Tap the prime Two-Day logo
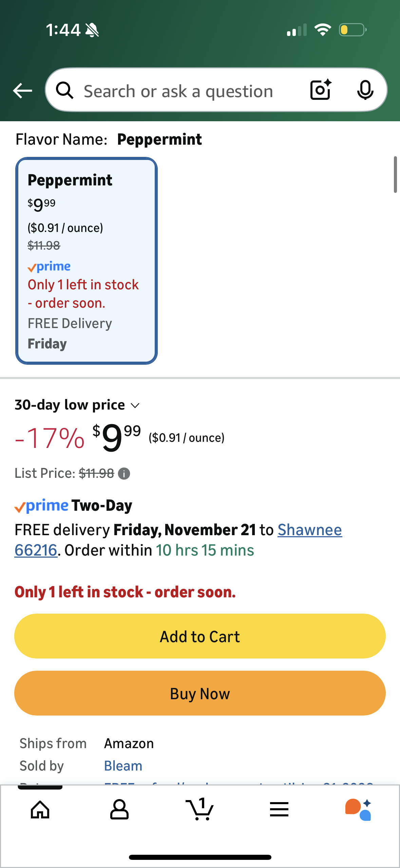Screen dimensions: 400x868 click(73, 506)
